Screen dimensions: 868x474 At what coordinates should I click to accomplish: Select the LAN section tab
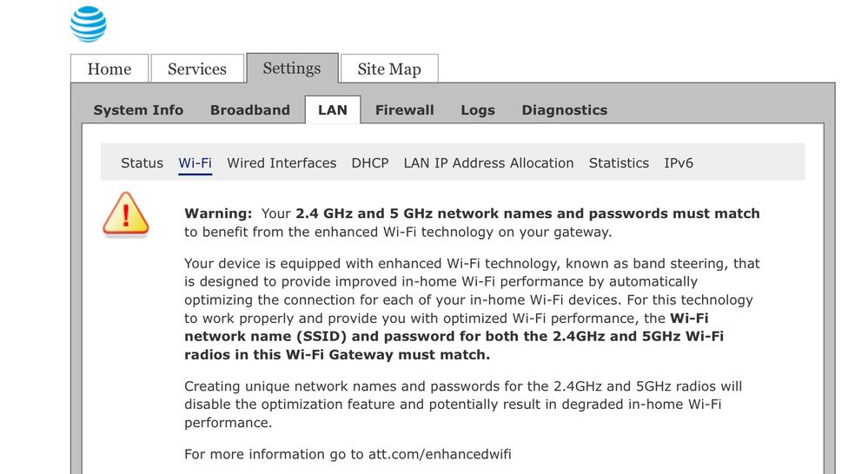tap(333, 110)
